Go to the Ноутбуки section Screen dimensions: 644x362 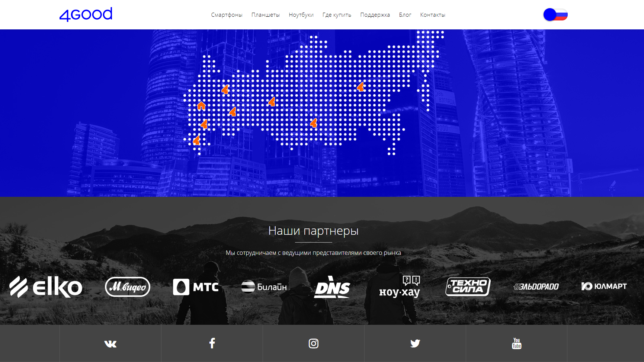point(301,15)
